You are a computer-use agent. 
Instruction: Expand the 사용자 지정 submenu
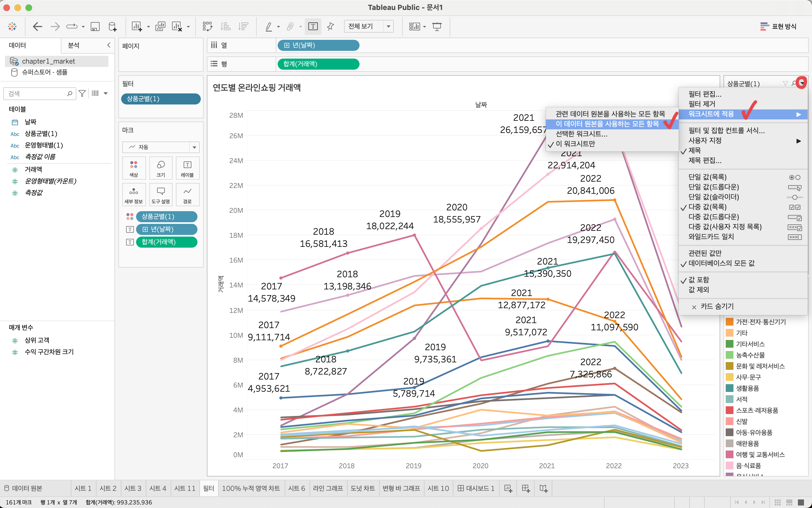(705, 140)
